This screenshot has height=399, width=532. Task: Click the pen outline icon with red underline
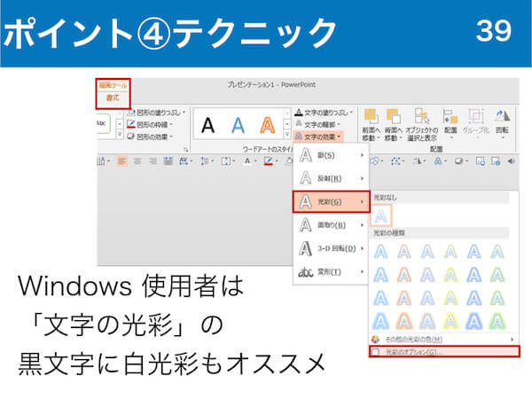[269, 161]
